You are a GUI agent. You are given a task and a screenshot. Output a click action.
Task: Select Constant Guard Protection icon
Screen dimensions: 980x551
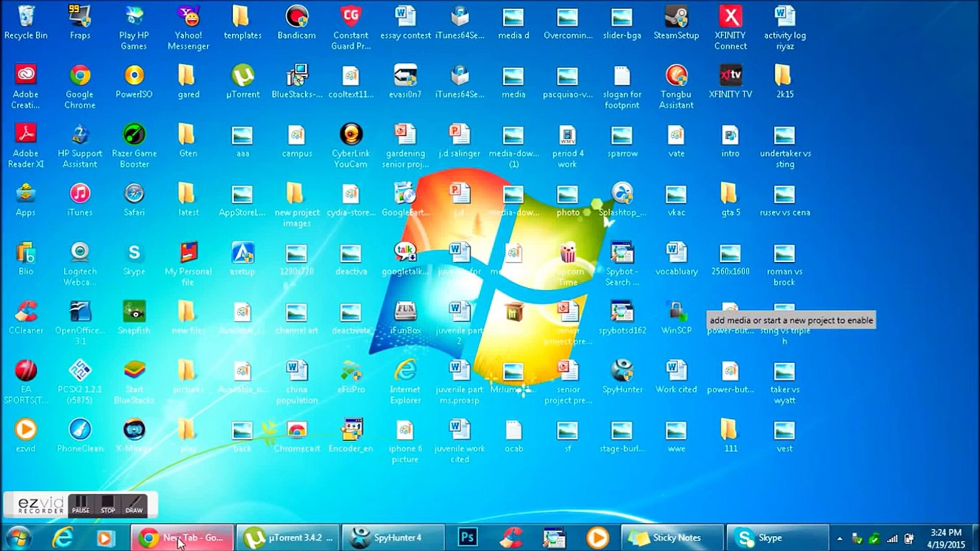click(351, 28)
